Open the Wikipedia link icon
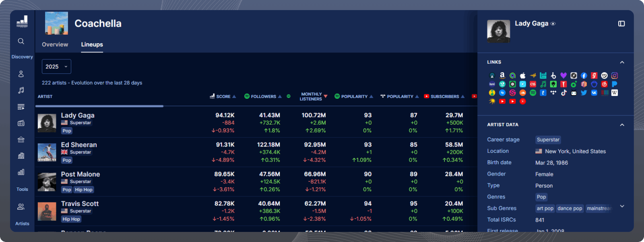The height and width of the screenshot is (242, 644). [x=615, y=93]
